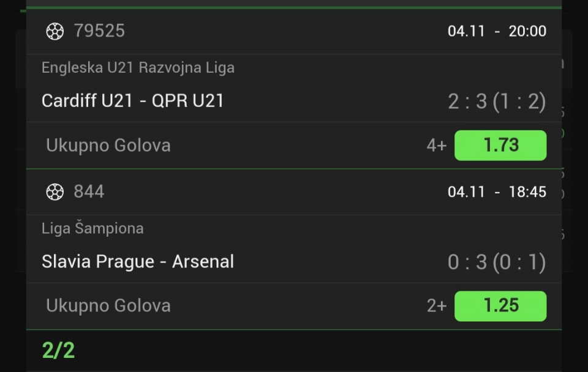The width and height of the screenshot is (588, 372).
Task: Click the 2 : 3 (1 : 2) score
Action: pos(496,102)
